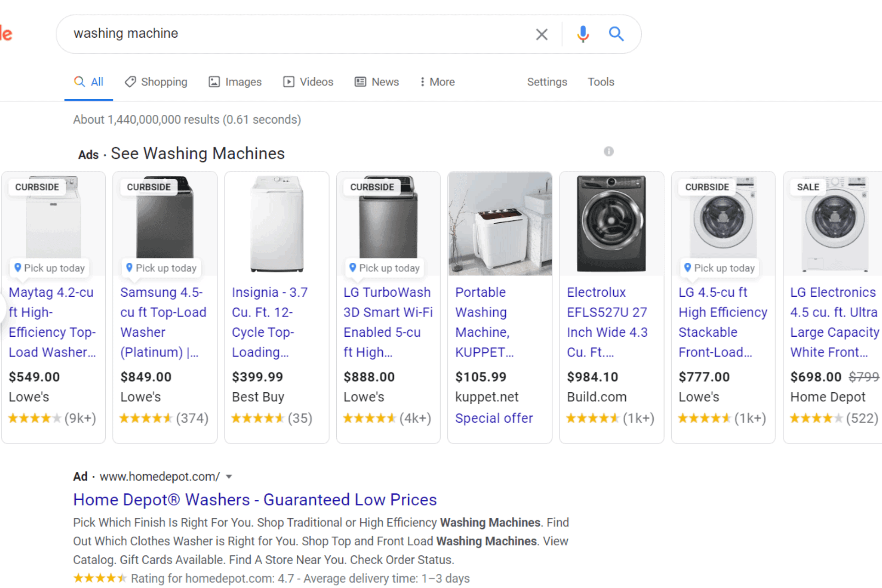
Task: Clear the search box with X icon
Action: coord(542,34)
